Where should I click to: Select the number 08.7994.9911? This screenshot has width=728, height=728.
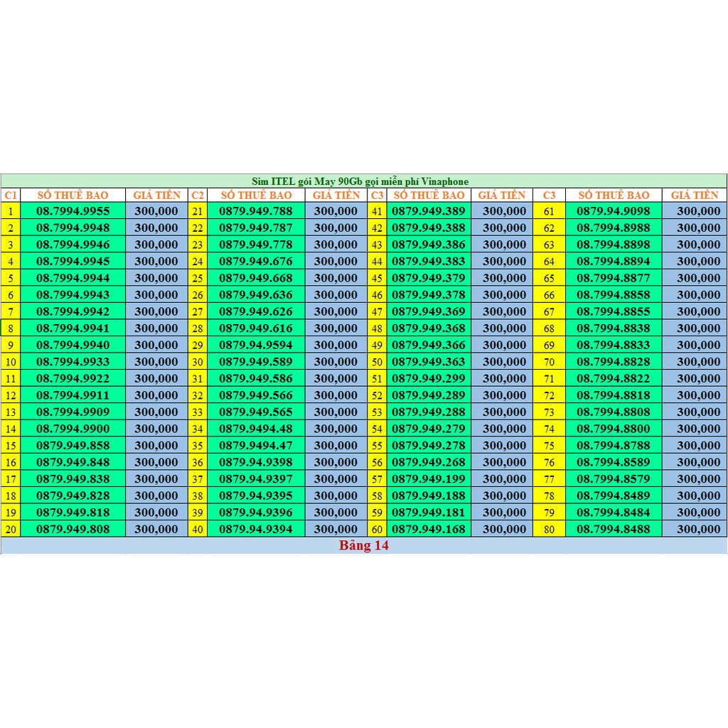point(73,395)
